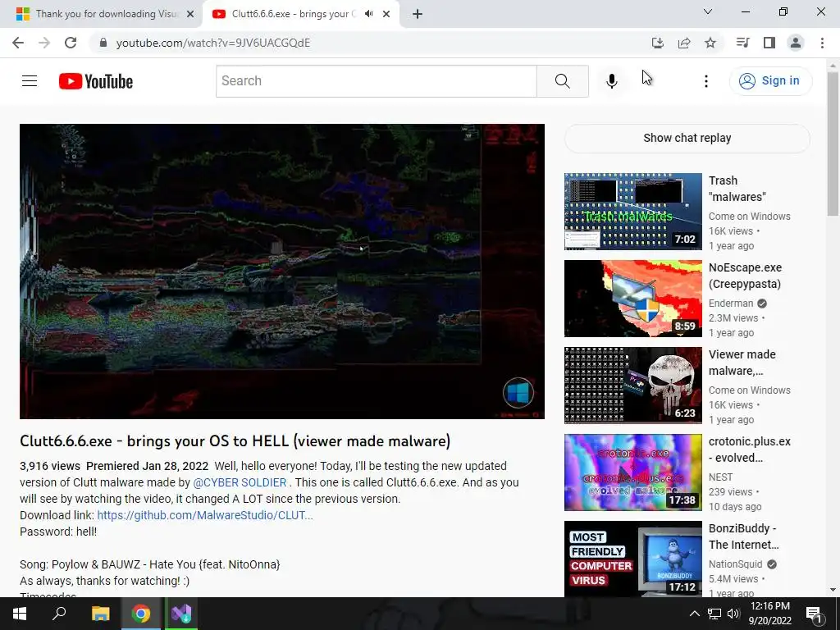
Task: Click the scrollbar down arrow
Action: pos(833,590)
